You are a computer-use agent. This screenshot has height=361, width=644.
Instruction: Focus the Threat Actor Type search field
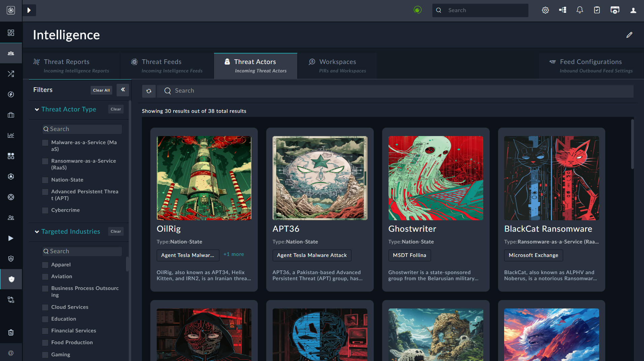pyautogui.click(x=82, y=129)
